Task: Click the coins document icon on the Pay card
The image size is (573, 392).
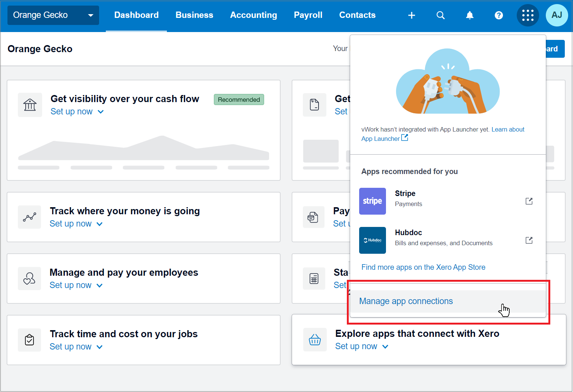Action: (313, 217)
